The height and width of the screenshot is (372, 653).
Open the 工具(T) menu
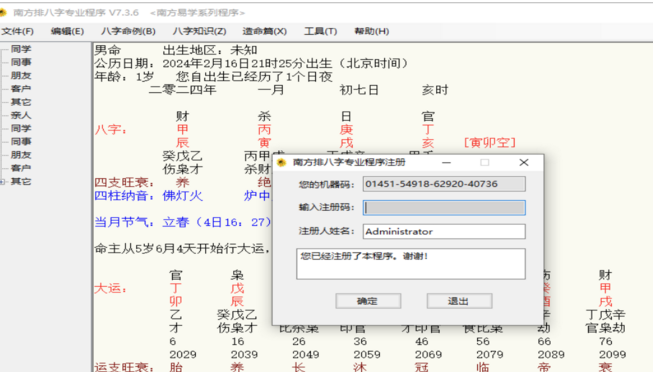pos(320,31)
